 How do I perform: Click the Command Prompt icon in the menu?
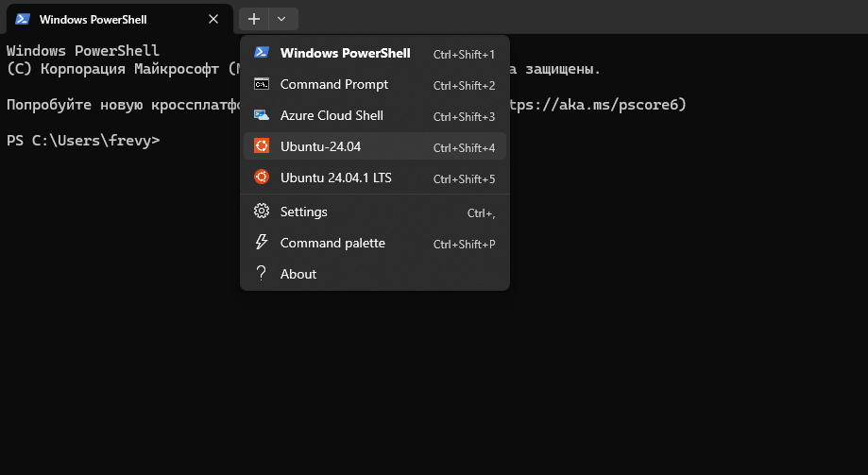[x=262, y=84]
